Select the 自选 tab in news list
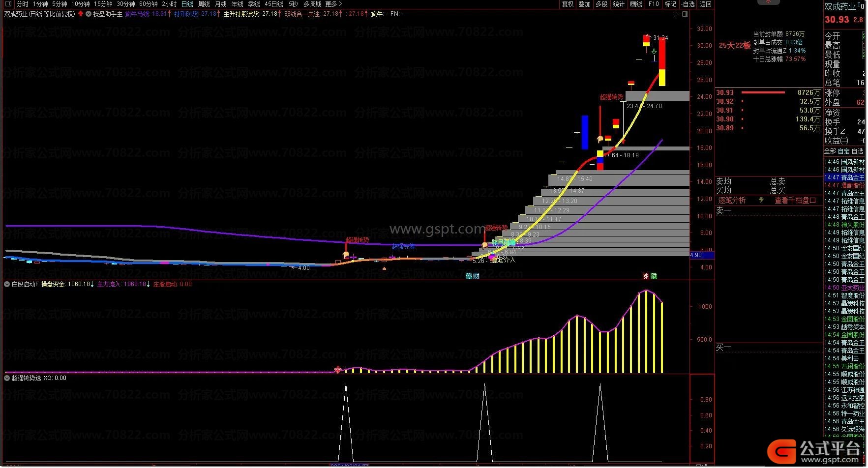 (x=857, y=151)
